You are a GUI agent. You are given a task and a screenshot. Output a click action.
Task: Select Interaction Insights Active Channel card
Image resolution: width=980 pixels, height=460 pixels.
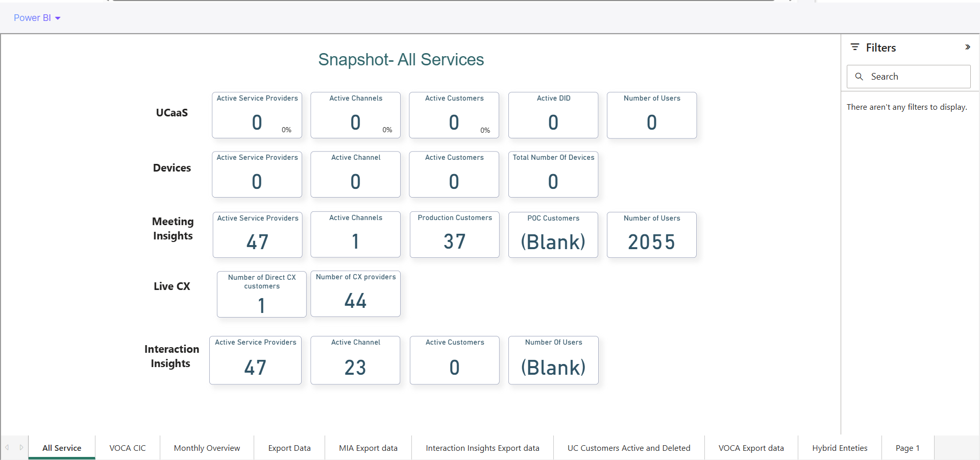pos(355,360)
